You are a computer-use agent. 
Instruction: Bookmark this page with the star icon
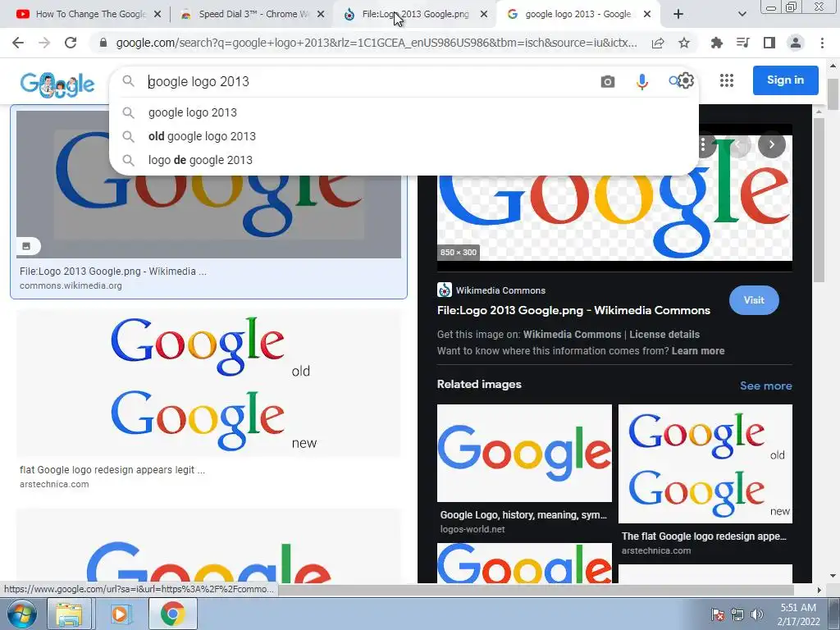[684, 43]
